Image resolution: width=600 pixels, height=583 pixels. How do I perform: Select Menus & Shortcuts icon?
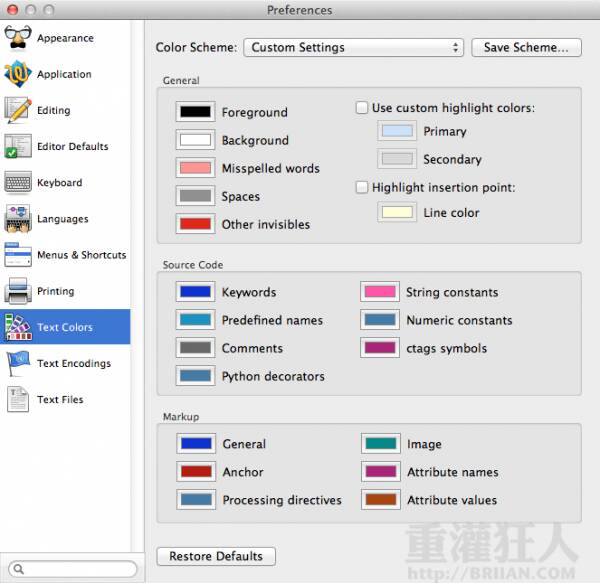[x=18, y=254]
